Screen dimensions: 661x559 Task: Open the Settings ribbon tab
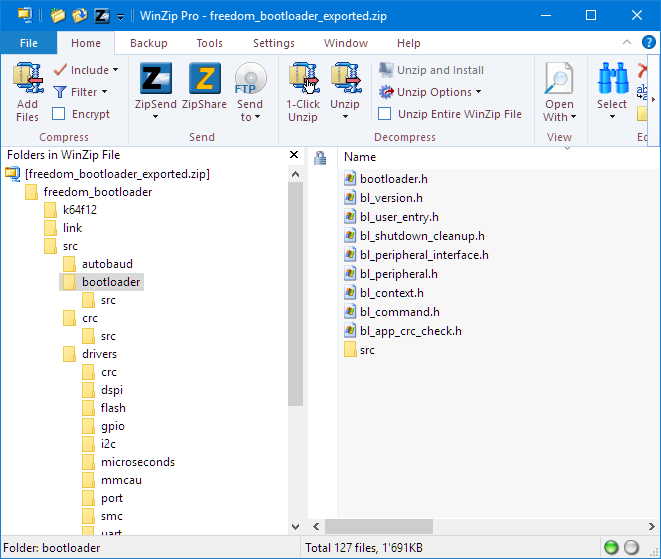coord(273,43)
